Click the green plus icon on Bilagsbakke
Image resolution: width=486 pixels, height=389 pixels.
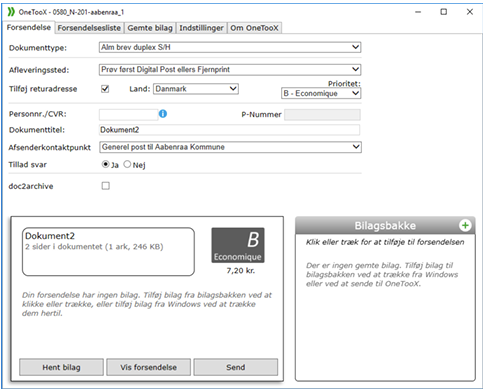[x=465, y=226]
